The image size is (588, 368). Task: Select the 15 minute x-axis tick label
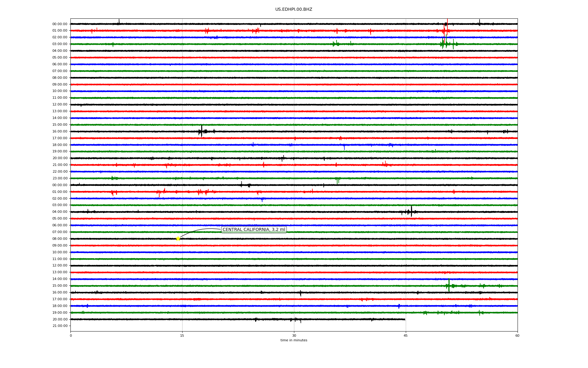182,335
